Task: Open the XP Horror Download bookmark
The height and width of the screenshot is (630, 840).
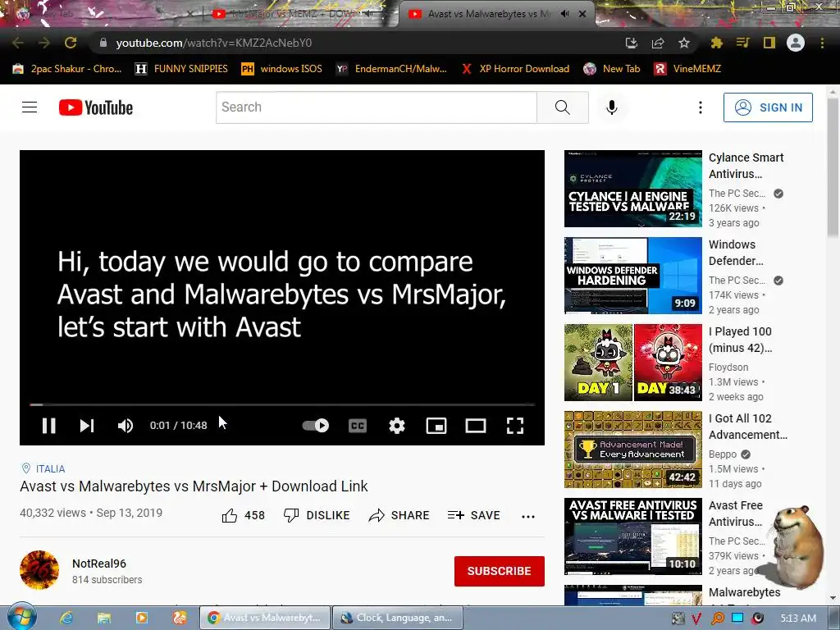Action: click(x=516, y=69)
